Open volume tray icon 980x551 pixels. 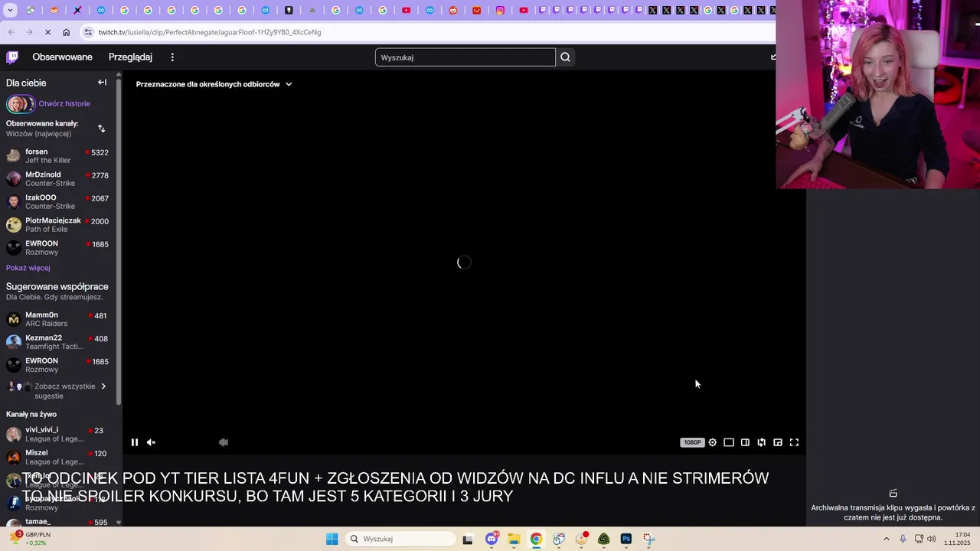[x=931, y=539]
